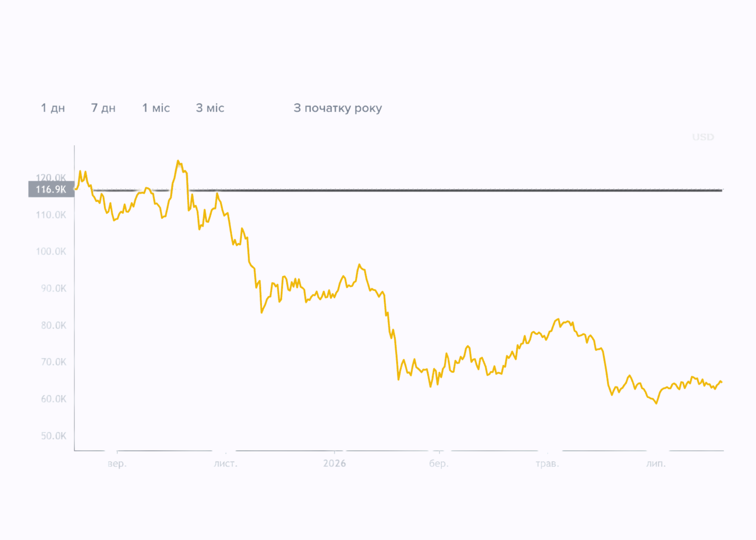The image size is (756, 540).
Task: Click the highest peak of the yellow line
Action: (x=178, y=161)
